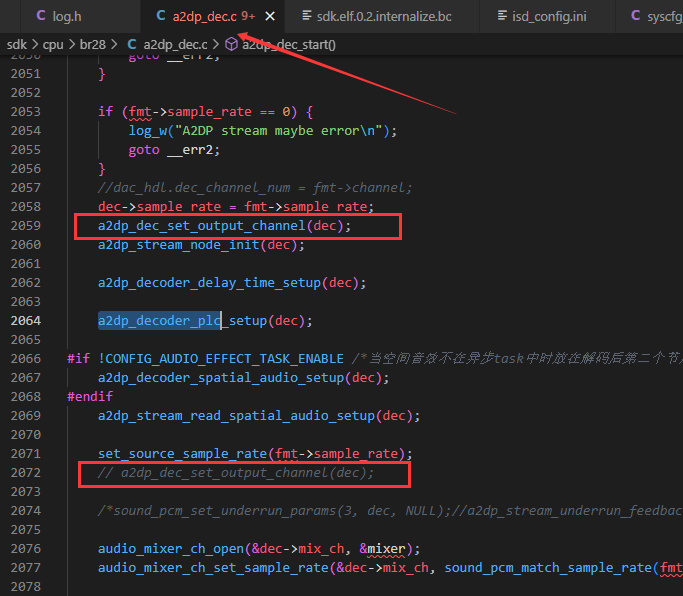Click the C icon on a2dp_dec.c tab
The image size is (683, 596).
[161, 16]
